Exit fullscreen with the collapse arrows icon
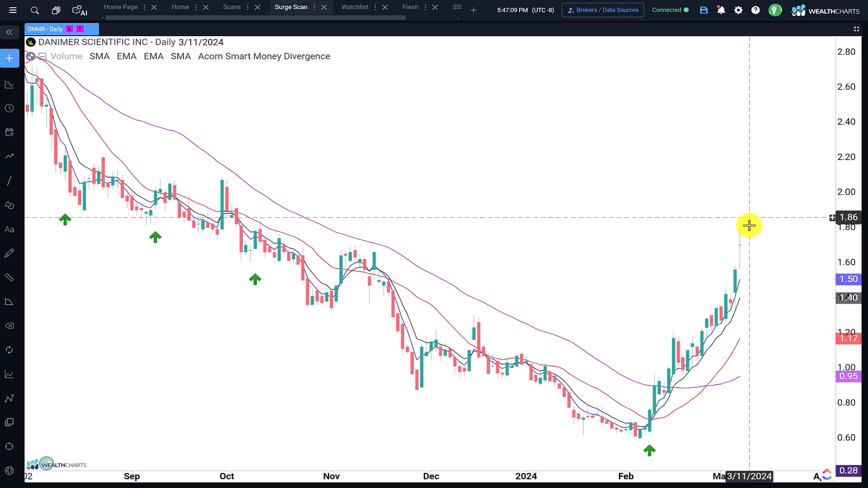Screen dimensions: 868x488 [856, 29]
